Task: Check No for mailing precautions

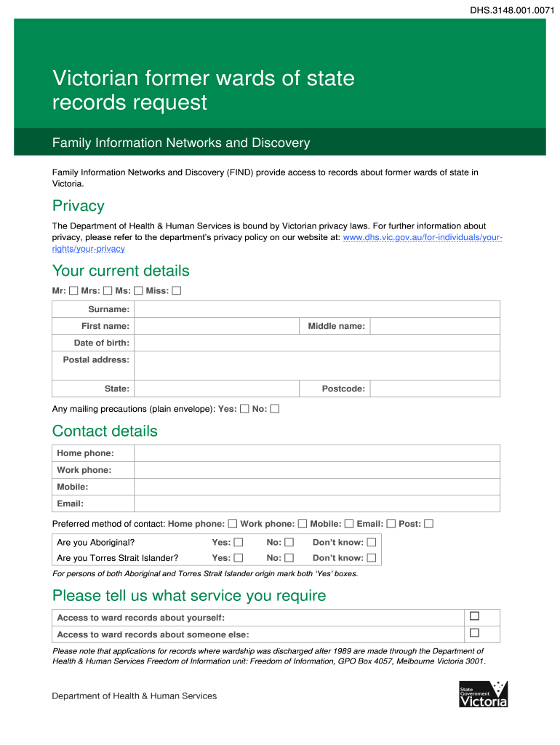Action: 274,409
